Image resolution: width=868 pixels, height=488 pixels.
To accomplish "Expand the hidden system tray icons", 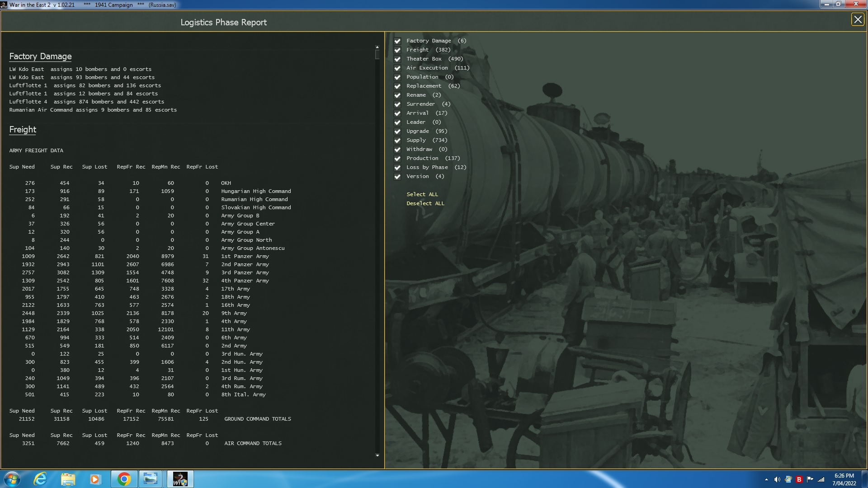I will (x=766, y=479).
